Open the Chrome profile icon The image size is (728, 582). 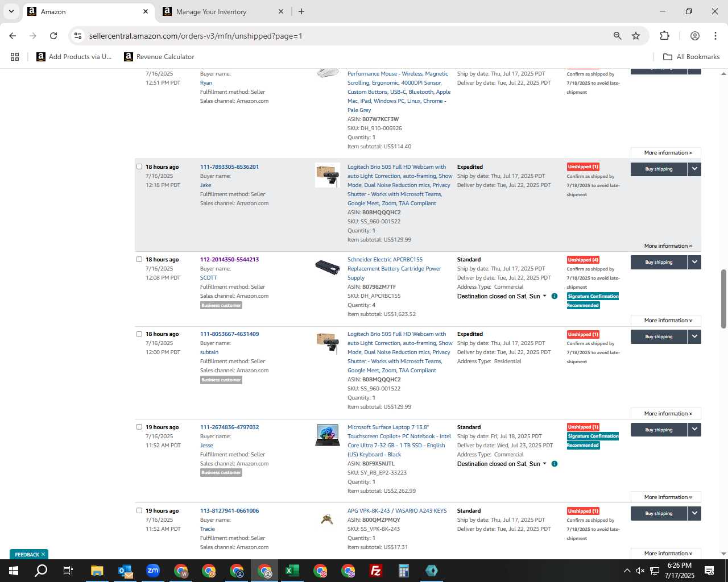pyautogui.click(x=694, y=36)
